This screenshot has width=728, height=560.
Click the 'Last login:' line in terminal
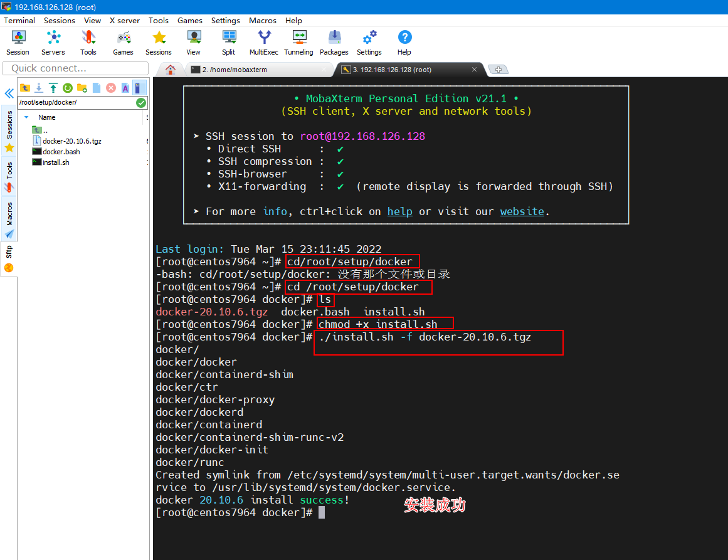(x=268, y=249)
